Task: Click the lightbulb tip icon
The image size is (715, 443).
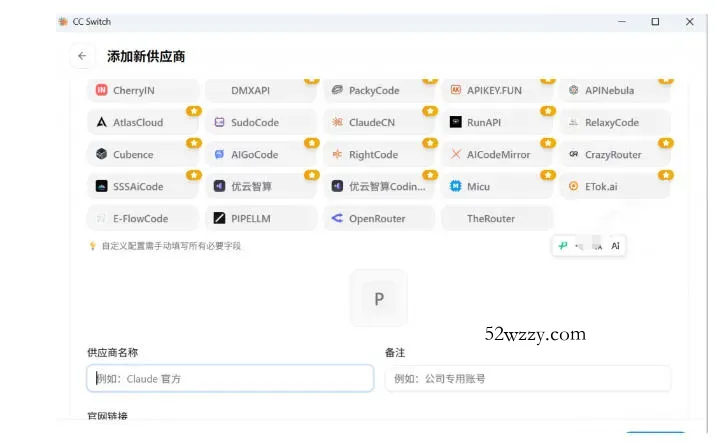Action: [93, 246]
